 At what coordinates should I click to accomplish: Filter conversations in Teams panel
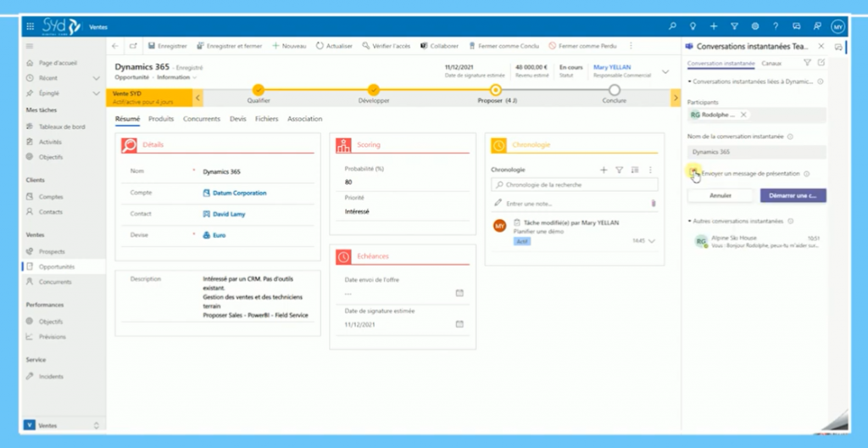(807, 63)
